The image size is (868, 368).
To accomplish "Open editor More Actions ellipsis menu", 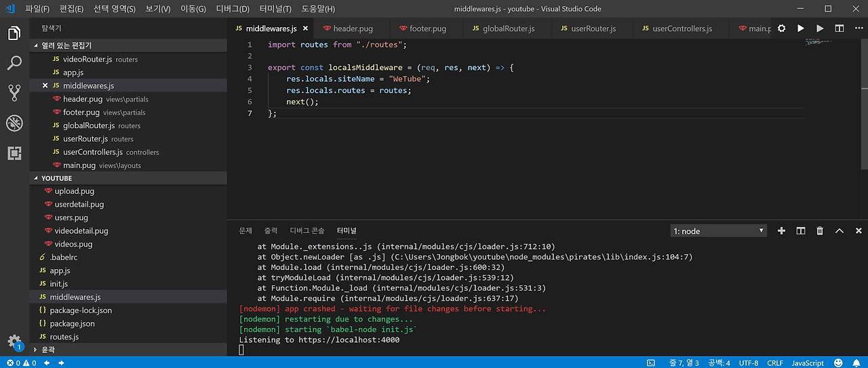I will point(859,28).
